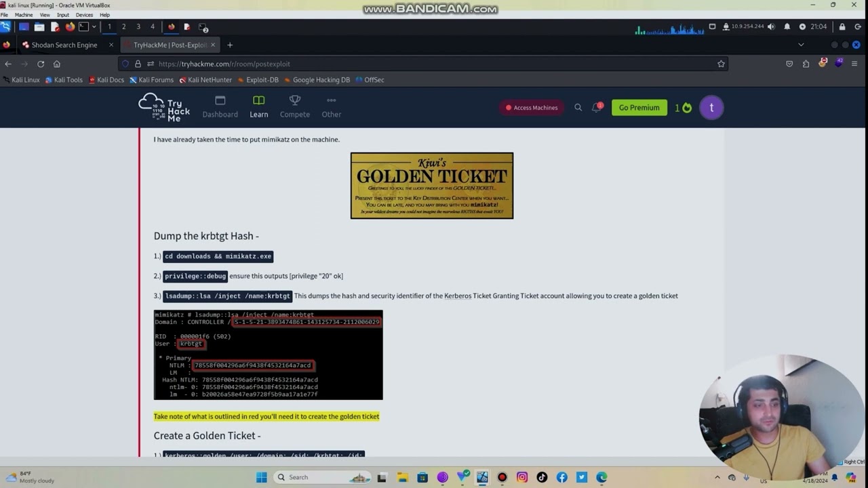The height and width of the screenshot is (488, 868).
Task: Open the TryHackMe Dashboard
Action: 220,107
